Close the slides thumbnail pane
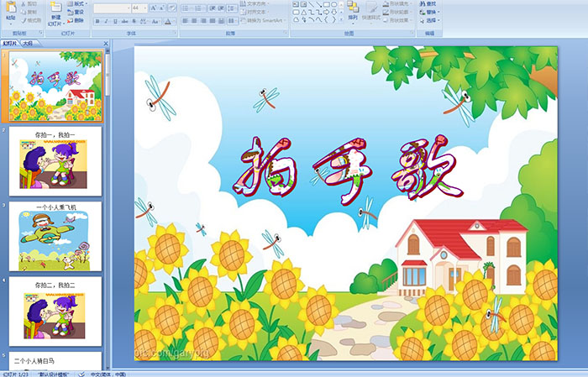 (x=106, y=44)
